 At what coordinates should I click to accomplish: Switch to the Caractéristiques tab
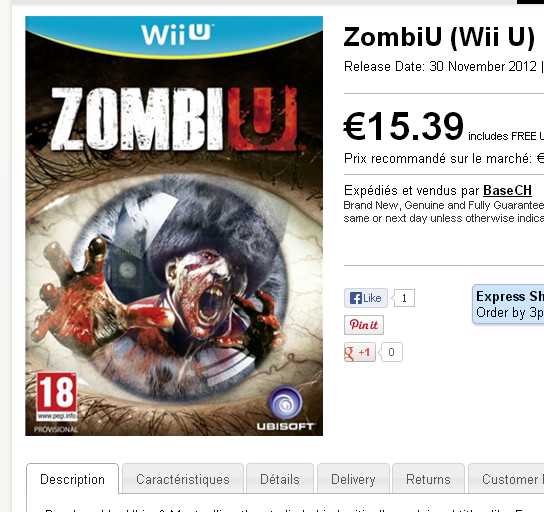pos(183,479)
